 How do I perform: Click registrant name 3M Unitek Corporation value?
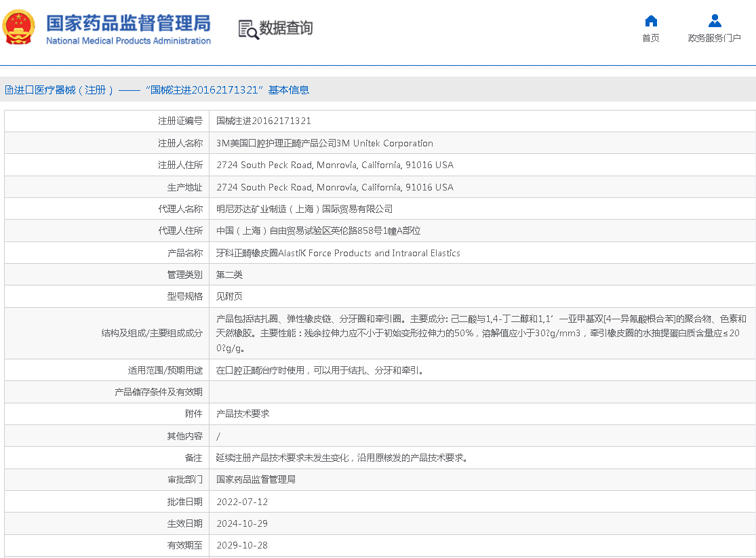click(325, 143)
